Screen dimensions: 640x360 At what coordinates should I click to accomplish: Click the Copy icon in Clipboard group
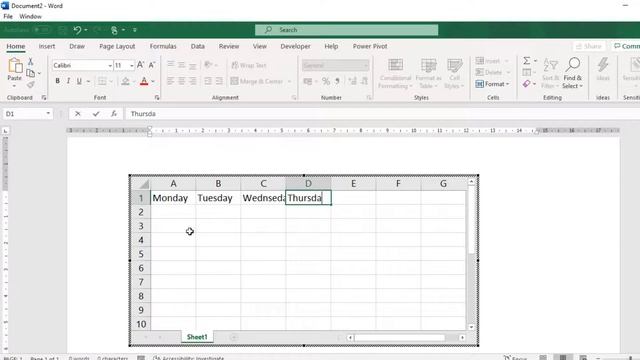click(31, 73)
